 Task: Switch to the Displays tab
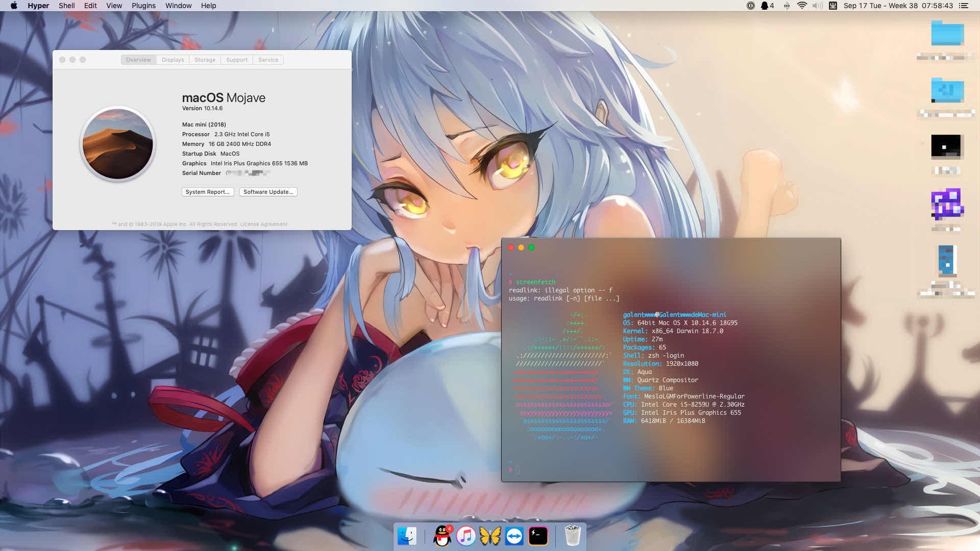[173, 60]
